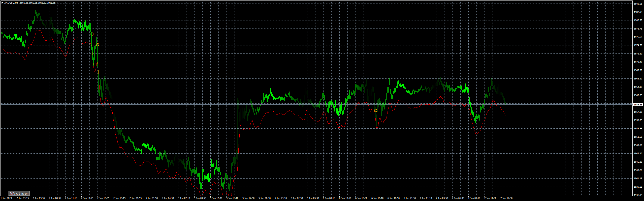Click the highlighted current price label 1959.68
This screenshot has width=644, height=201.
tap(638, 104)
